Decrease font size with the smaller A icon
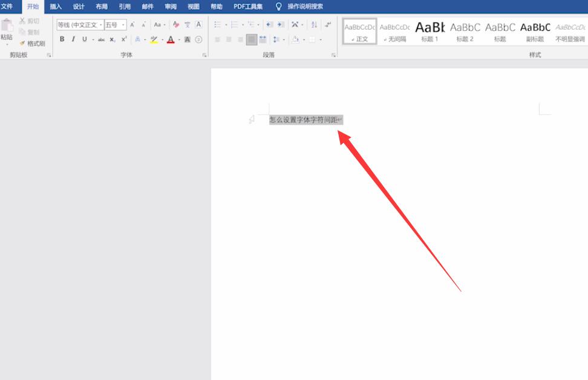 point(143,25)
